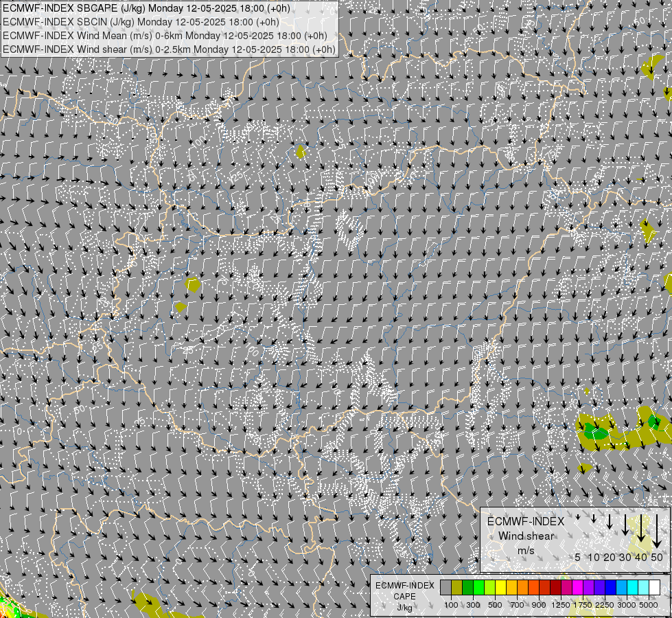Click the 'm/s' unit in wind shear legend

click(x=526, y=551)
